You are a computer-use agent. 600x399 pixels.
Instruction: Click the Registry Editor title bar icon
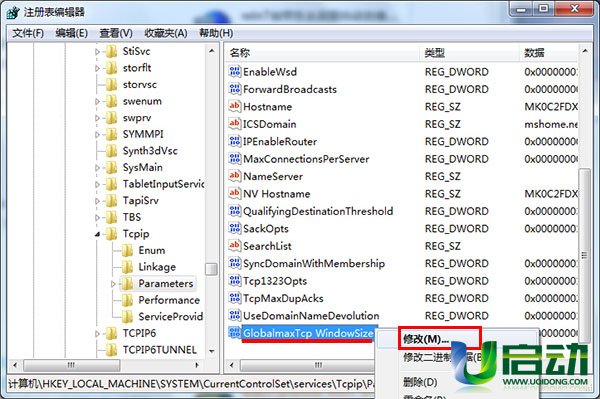click(13, 12)
